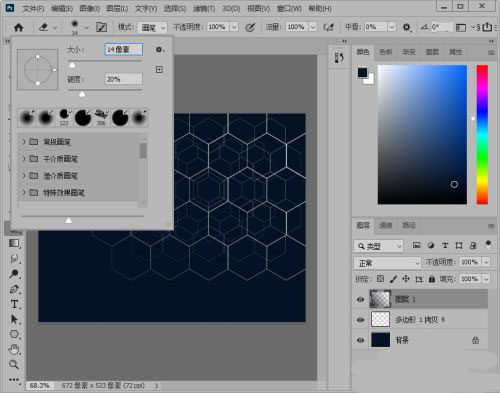This screenshot has height=393, width=500.
Task: Click the brush size slider handle
Action: [72, 65]
